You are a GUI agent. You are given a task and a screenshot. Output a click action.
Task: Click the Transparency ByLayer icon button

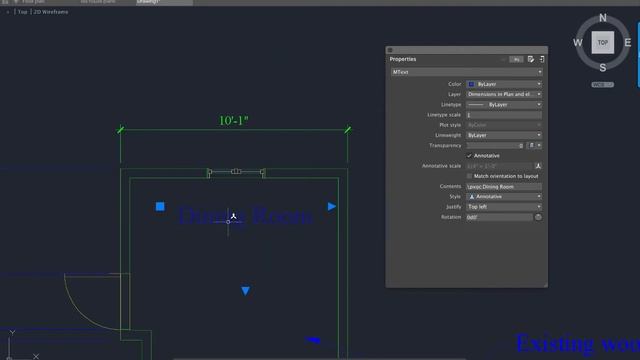(531, 146)
